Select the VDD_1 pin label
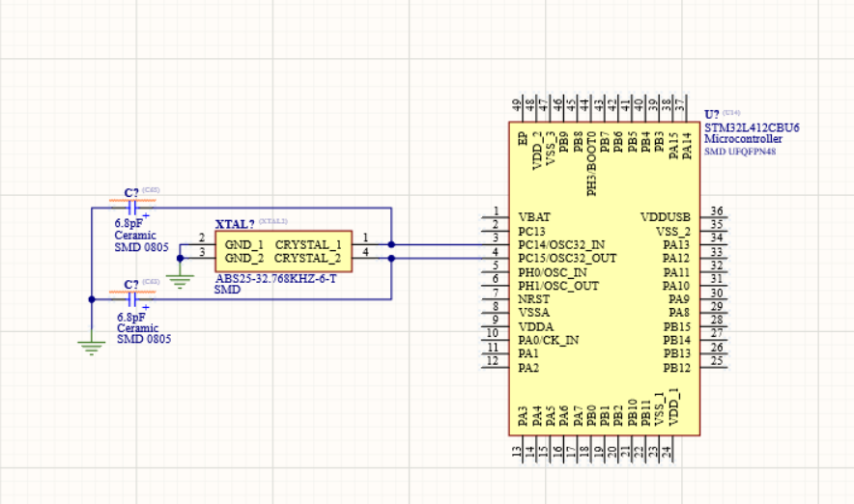854x504 pixels. pyautogui.click(x=673, y=406)
